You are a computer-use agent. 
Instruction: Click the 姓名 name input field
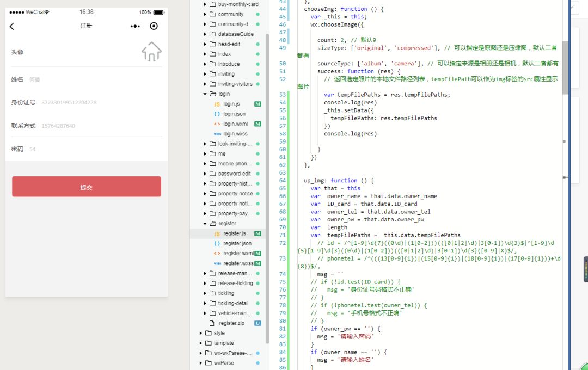[95, 79]
